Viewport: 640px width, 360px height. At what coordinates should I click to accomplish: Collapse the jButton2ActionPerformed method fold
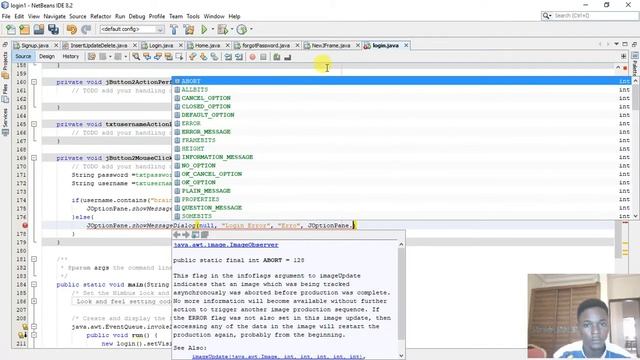(34, 82)
